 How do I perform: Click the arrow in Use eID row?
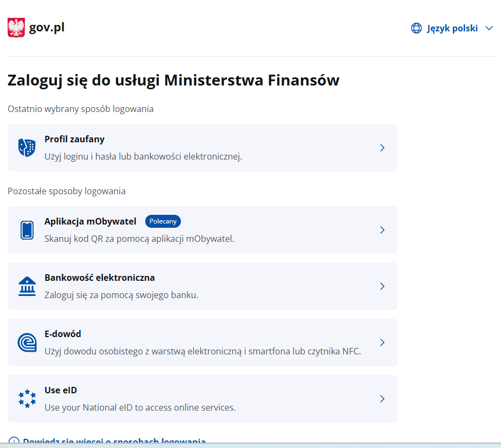coord(382,399)
